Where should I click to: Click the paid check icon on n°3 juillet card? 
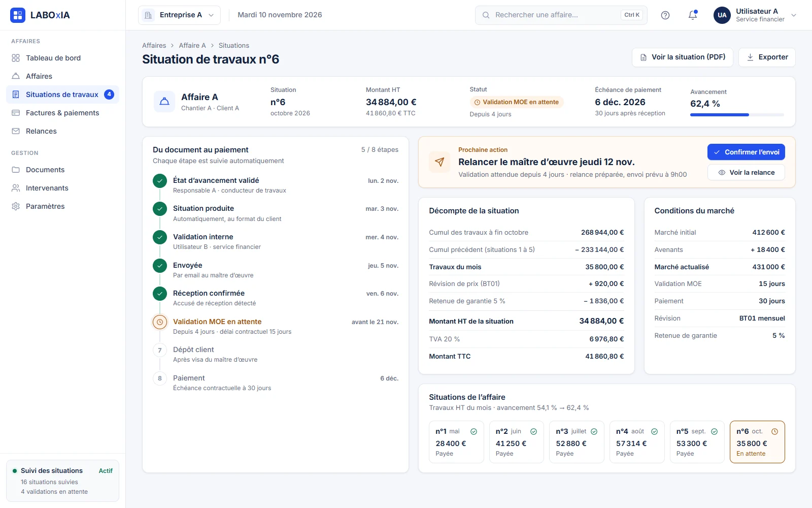click(594, 432)
